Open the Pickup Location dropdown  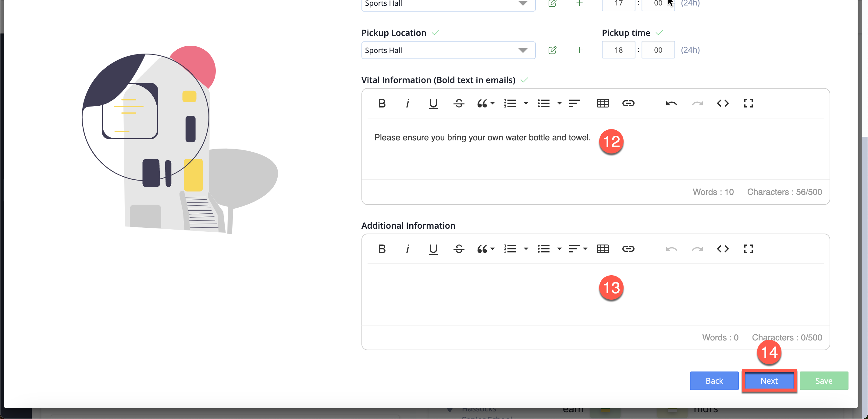pos(448,50)
